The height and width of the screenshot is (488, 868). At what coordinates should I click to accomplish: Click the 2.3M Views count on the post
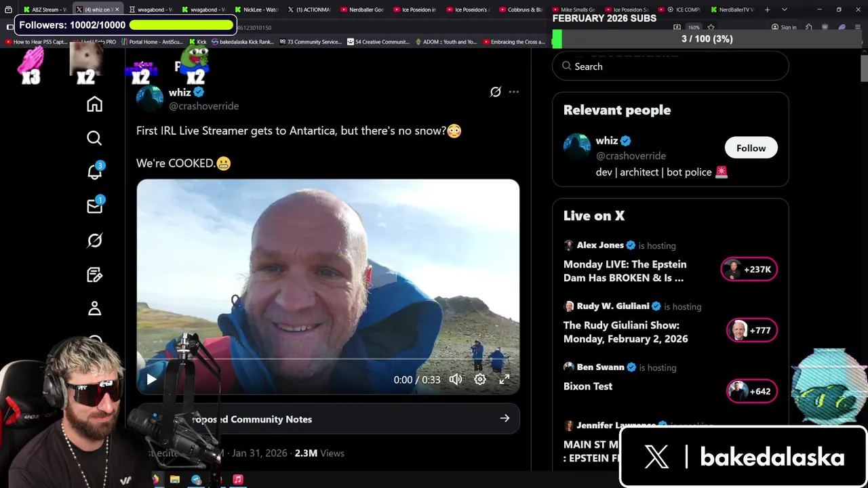pyautogui.click(x=319, y=453)
